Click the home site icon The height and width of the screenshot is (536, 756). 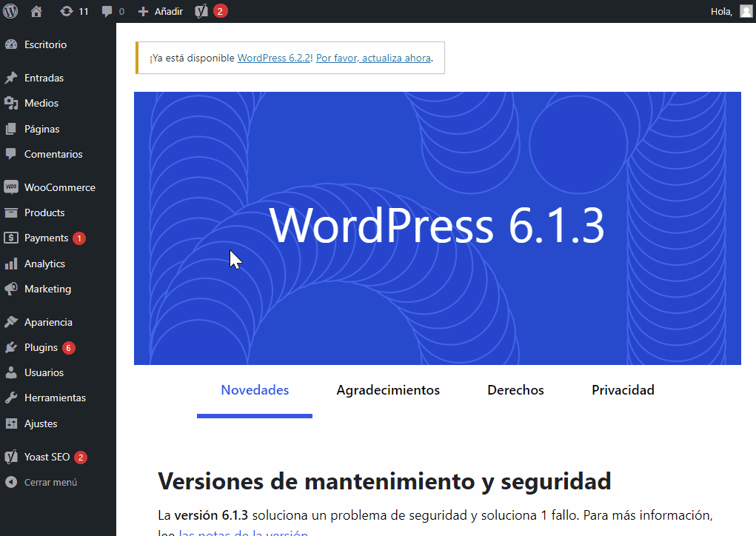point(36,11)
